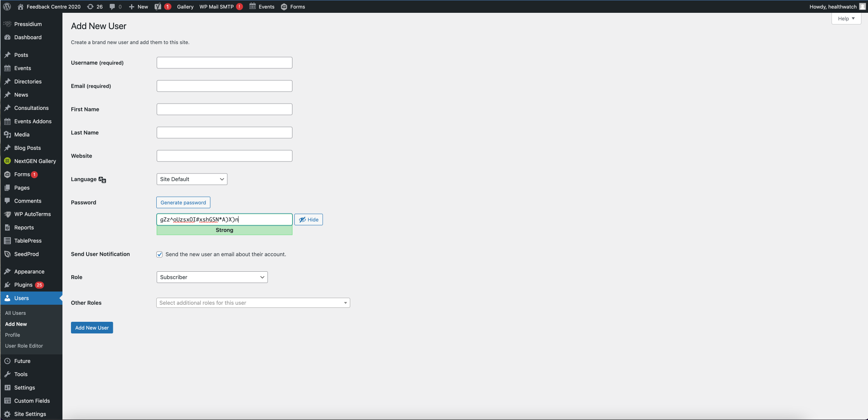Image resolution: width=868 pixels, height=420 pixels.
Task: Click the blue Add New User button
Action: pos(92,328)
